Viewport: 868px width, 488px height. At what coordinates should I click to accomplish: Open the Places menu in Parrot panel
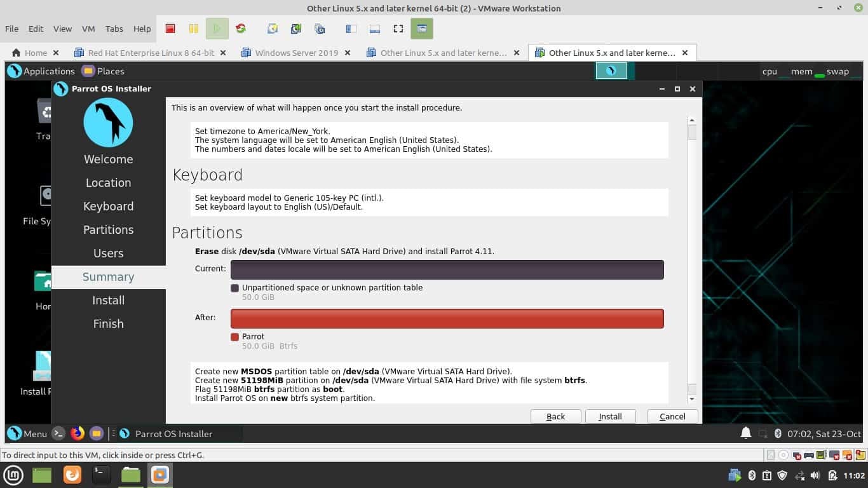pos(103,71)
